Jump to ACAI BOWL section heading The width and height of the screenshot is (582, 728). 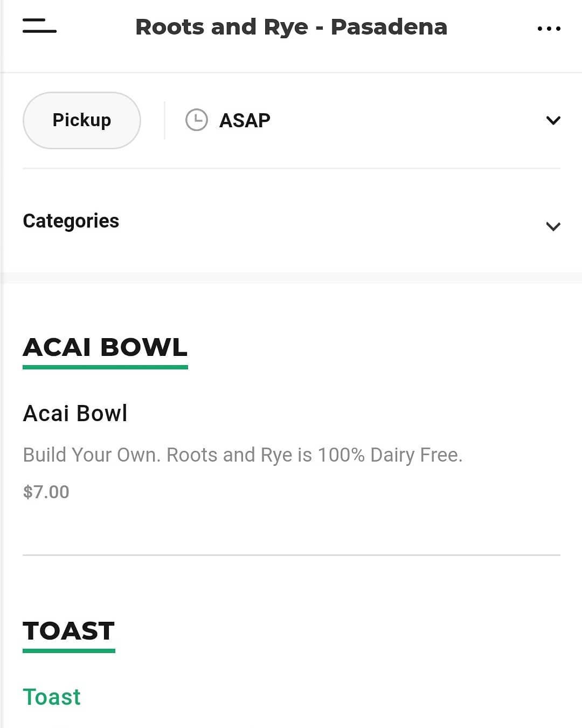tap(105, 347)
